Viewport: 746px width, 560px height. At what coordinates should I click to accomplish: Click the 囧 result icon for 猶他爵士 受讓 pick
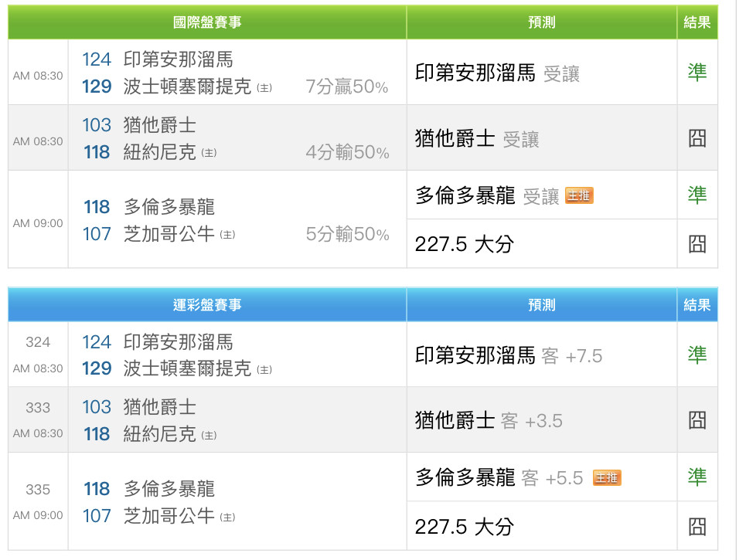pos(697,139)
